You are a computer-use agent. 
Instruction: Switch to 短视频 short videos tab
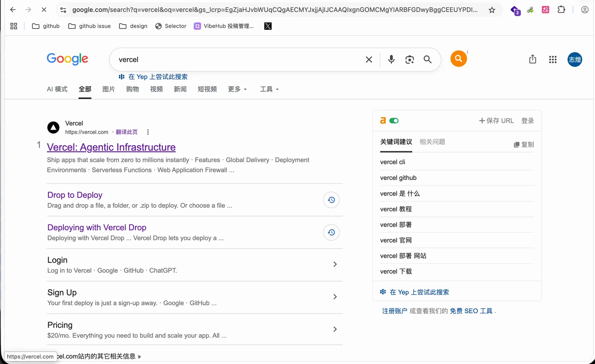tap(207, 89)
